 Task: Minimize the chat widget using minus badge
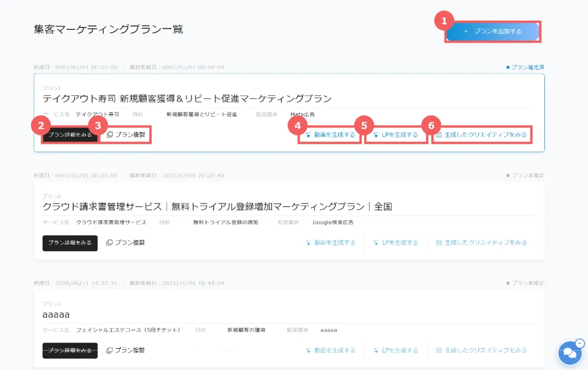click(x=579, y=343)
